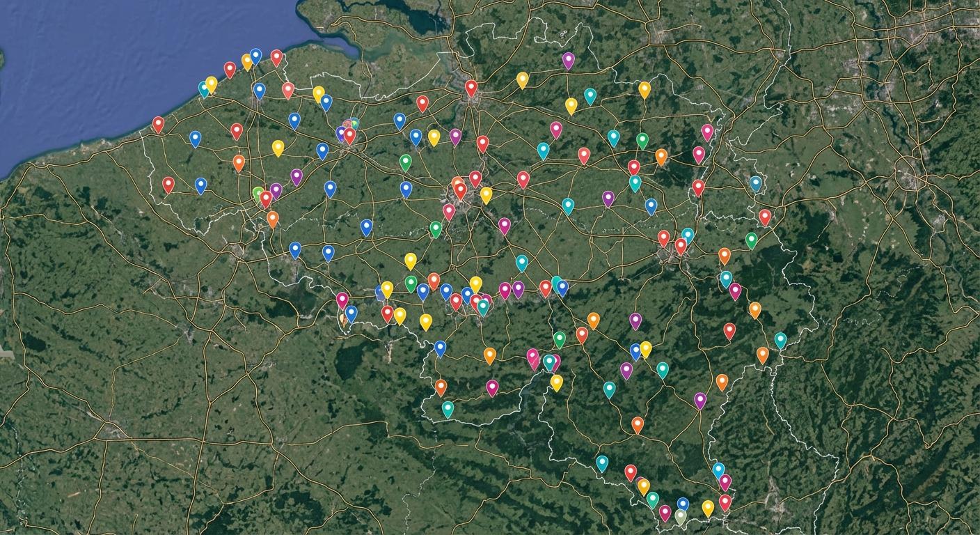Click the easternmost orange map pin

[763, 355]
